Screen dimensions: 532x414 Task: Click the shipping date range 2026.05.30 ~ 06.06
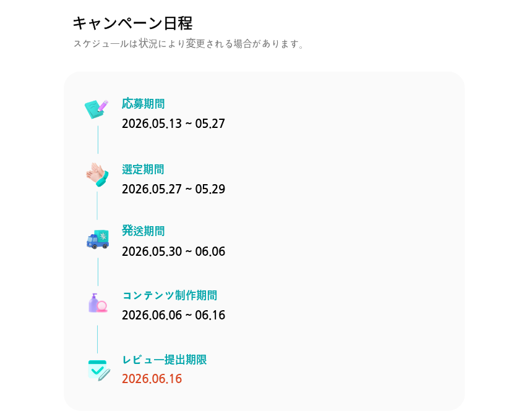pos(173,251)
